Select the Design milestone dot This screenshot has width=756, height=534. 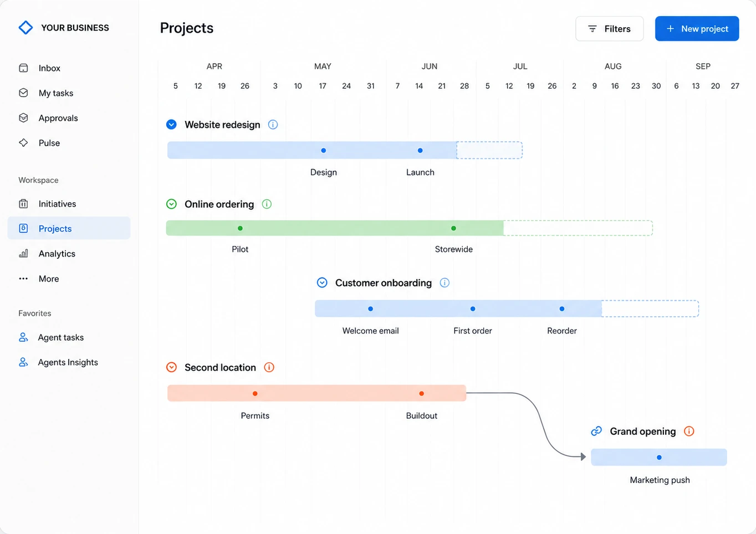324,151
